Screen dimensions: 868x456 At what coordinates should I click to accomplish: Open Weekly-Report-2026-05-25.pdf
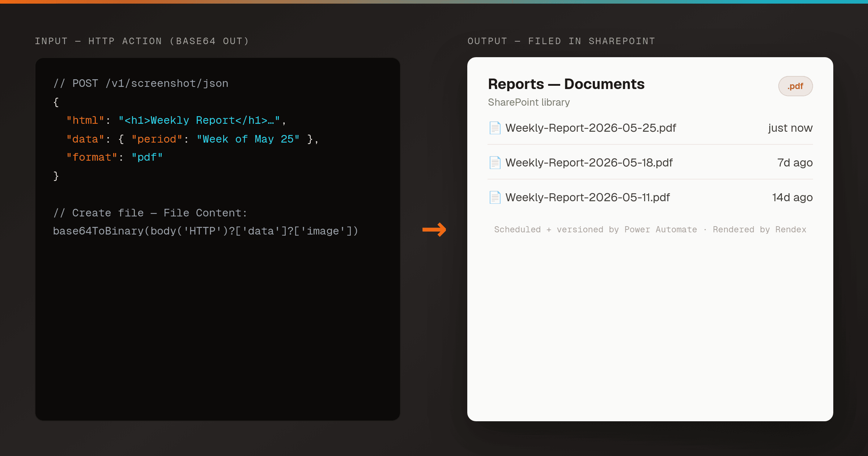coord(591,128)
